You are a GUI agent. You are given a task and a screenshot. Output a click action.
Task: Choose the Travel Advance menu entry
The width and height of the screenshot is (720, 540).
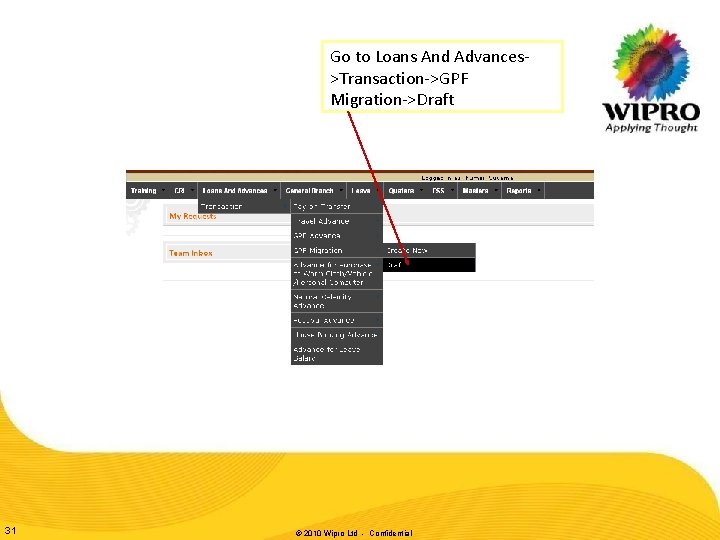[x=337, y=221]
